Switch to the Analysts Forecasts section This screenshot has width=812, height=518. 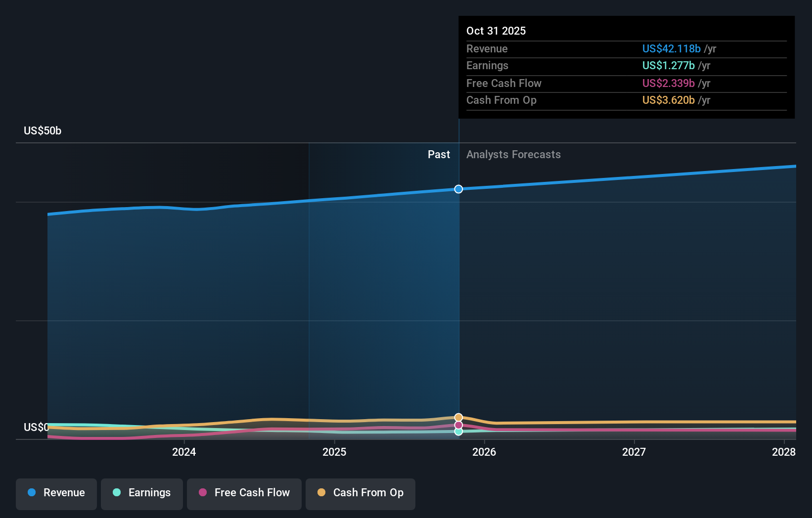(513, 154)
